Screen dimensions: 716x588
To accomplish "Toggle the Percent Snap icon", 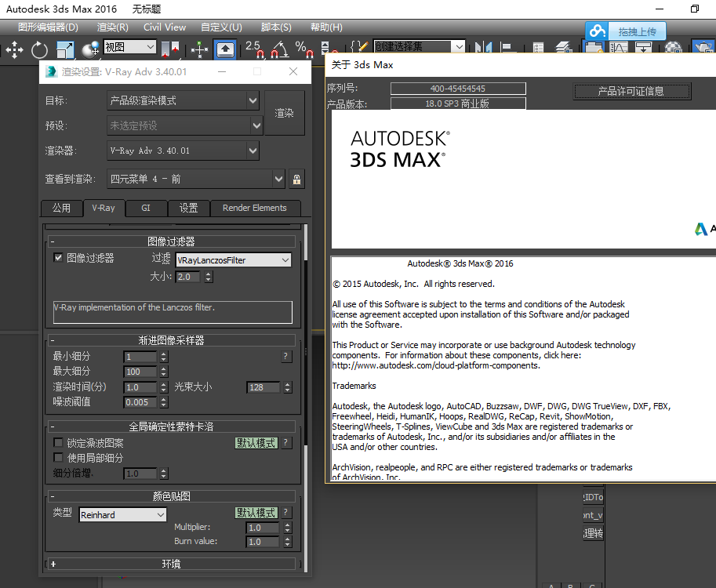I will tap(304, 49).
